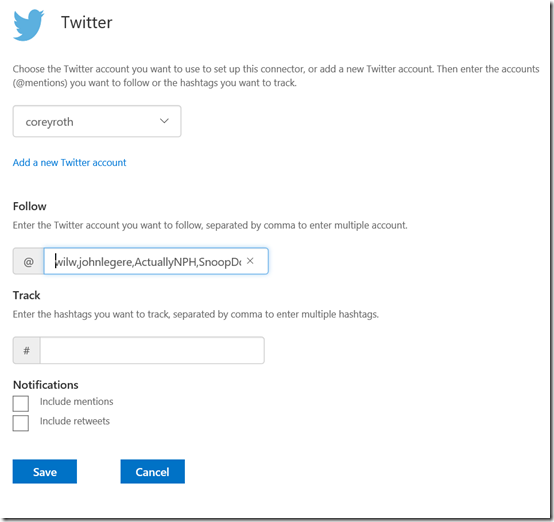554x522 pixels.
Task: Clear the Follow accounts field with the X
Action: click(250, 261)
